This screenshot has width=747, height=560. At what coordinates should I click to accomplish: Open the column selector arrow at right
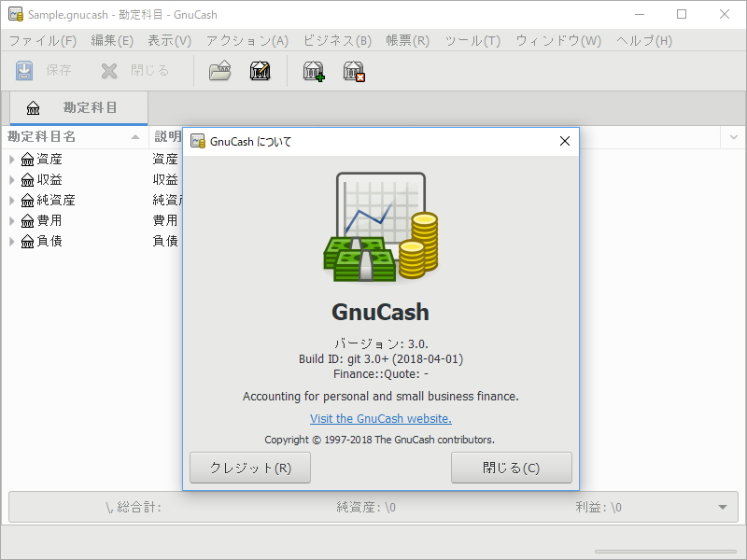click(x=732, y=137)
